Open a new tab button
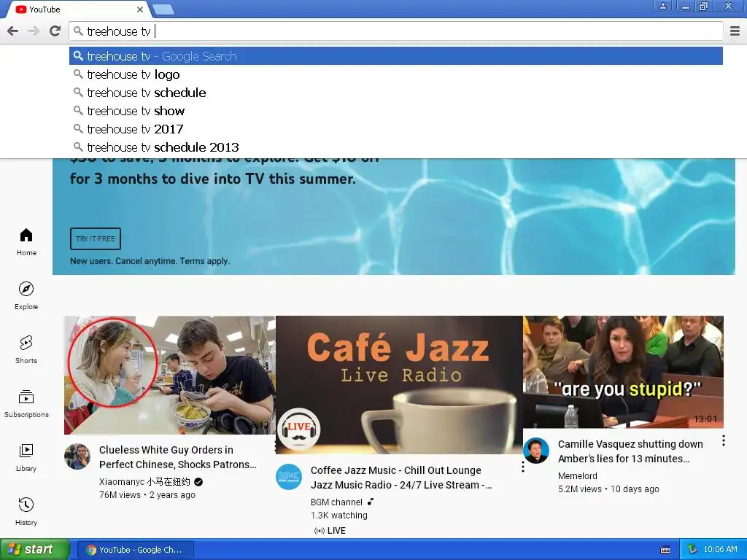The width and height of the screenshot is (747, 560). (163, 9)
